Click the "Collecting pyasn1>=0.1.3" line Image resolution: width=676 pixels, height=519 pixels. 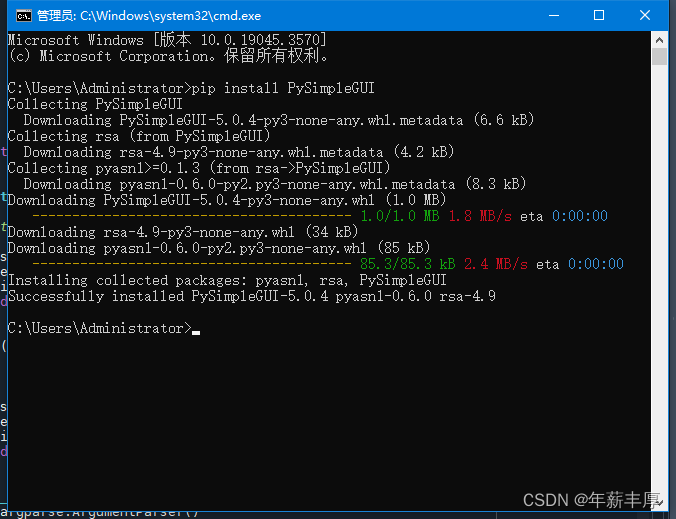[x=199, y=168]
